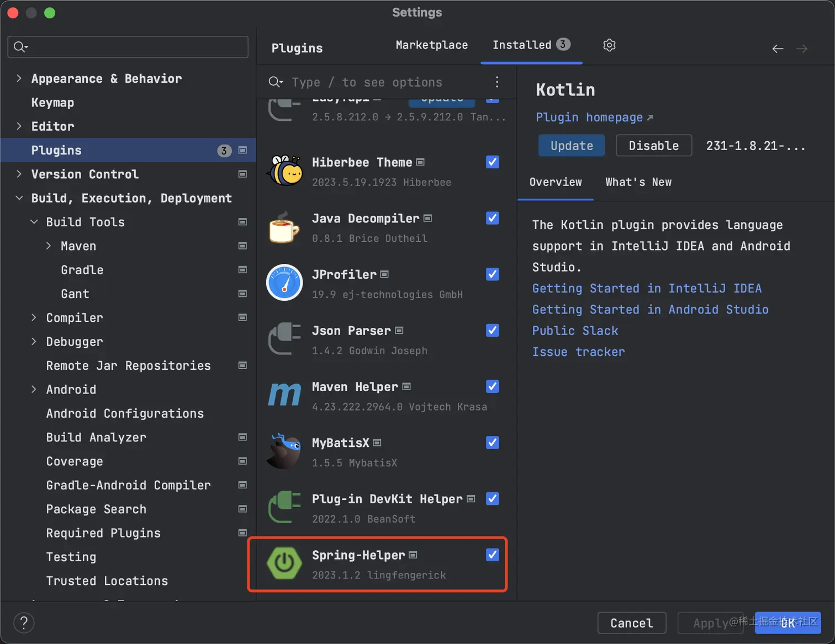The height and width of the screenshot is (644, 835).
Task: Switch to the Marketplace tab
Action: coord(431,45)
